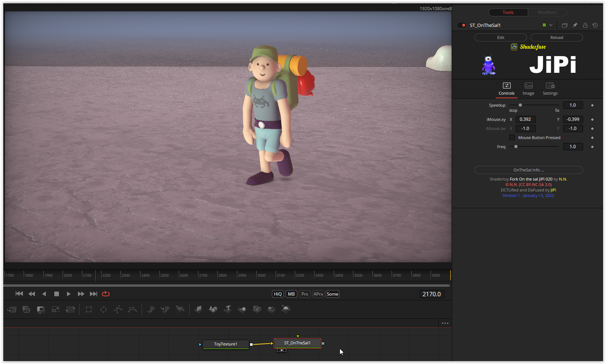The image size is (606, 364).
Task: Switch inspector to the Modifiers tab
Action: (547, 12)
